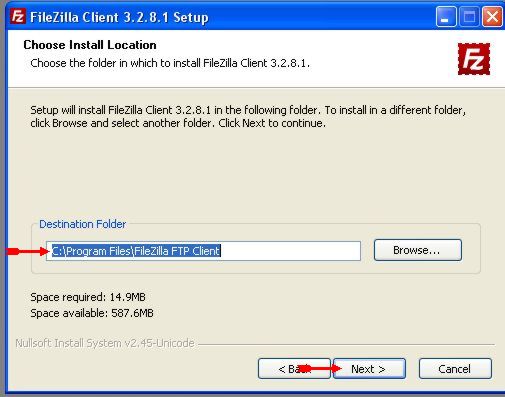The height and width of the screenshot is (397, 505).
Task: Go back with the < Back button
Action: 294,369
